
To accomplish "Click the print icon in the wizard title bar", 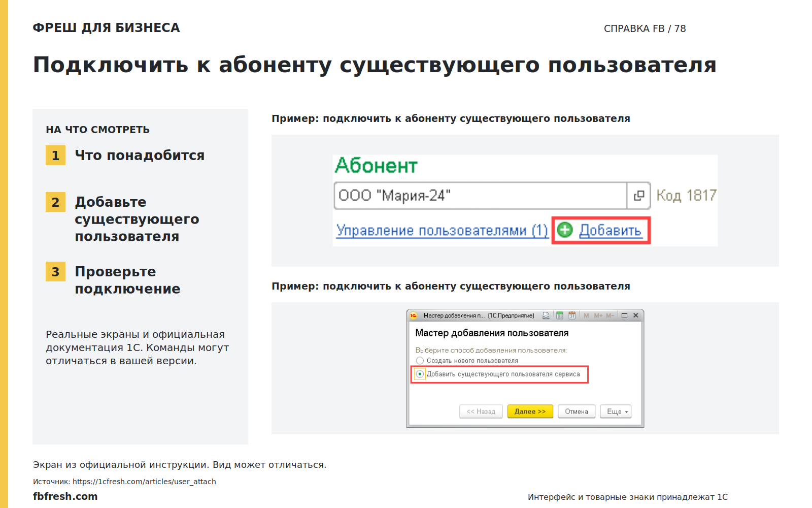I will tap(546, 315).
